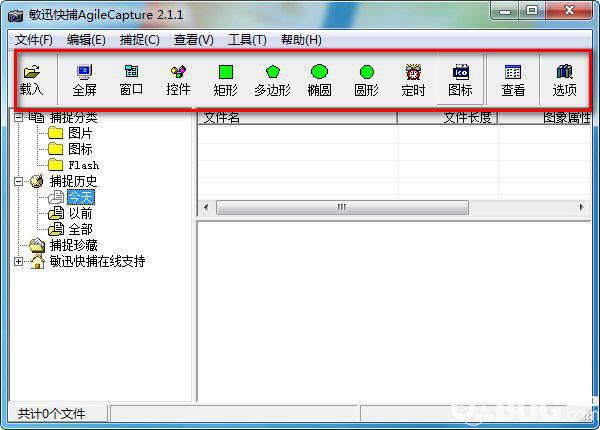Select 以前 in capture history
This screenshot has height=430, width=600.
80,213
